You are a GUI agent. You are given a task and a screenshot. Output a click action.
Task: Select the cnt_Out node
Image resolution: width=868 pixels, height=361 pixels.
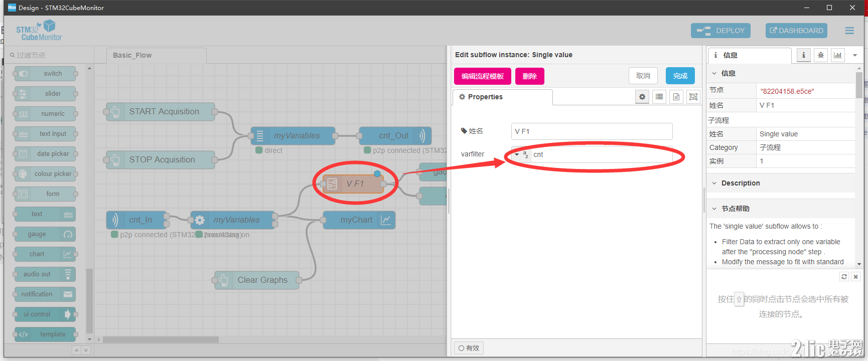point(395,136)
